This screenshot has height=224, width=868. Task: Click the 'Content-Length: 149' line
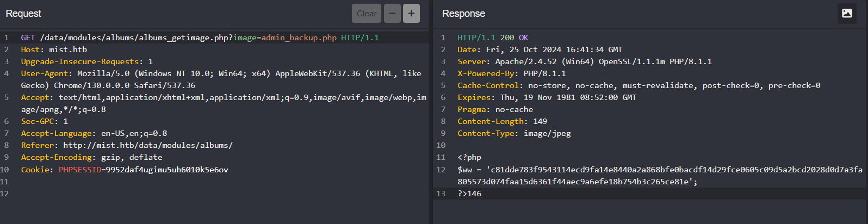(503, 121)
